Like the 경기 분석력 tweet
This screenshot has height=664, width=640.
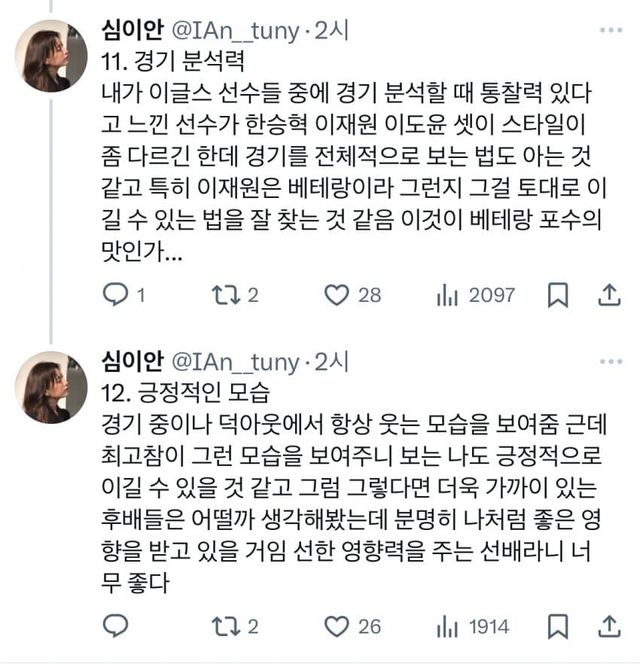(337, 295)
